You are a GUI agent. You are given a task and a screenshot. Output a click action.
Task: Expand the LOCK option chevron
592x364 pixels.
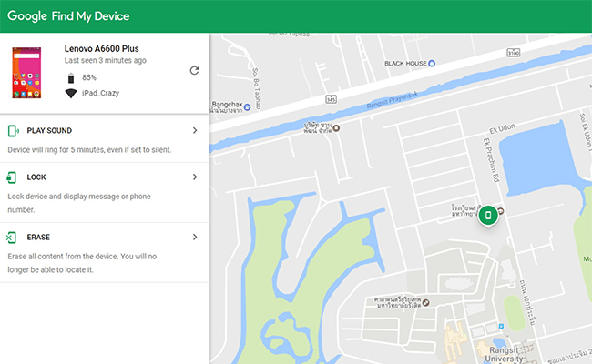(195, 177)
